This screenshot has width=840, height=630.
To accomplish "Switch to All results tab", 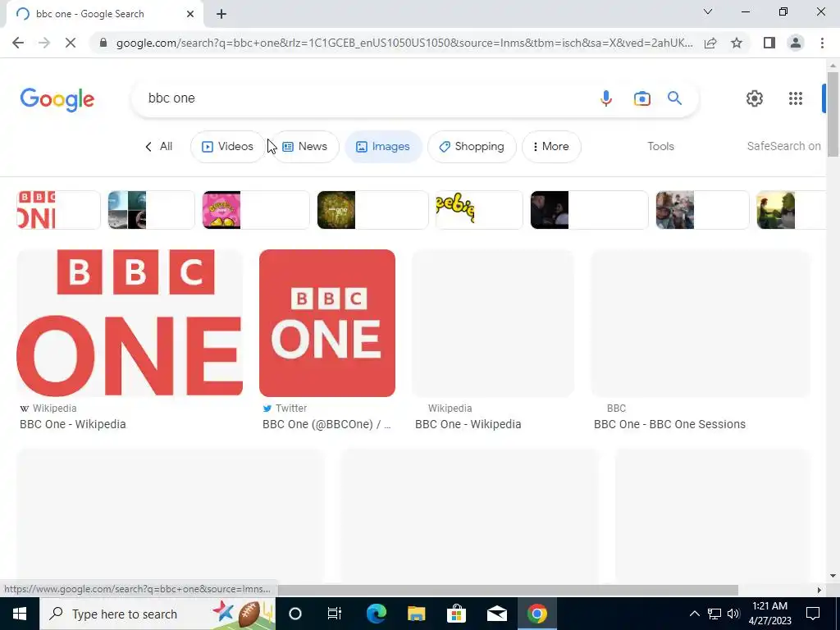I will tap(159, 147).
